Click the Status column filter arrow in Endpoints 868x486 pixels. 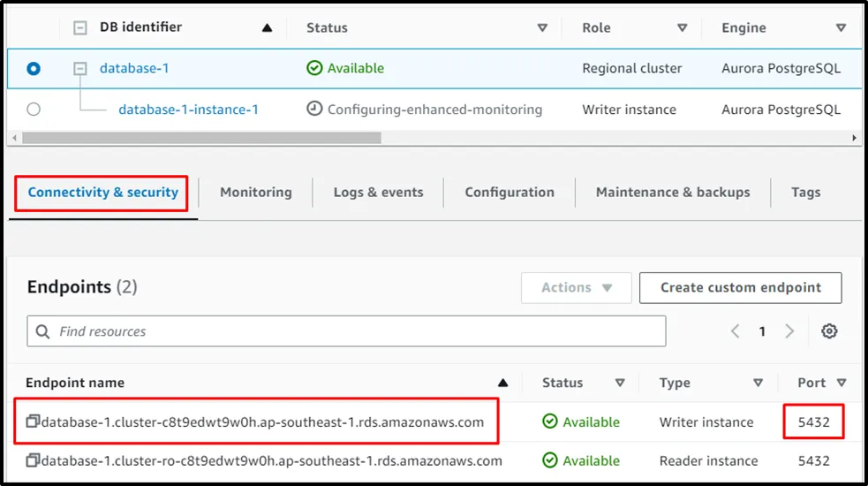(620, 383)
